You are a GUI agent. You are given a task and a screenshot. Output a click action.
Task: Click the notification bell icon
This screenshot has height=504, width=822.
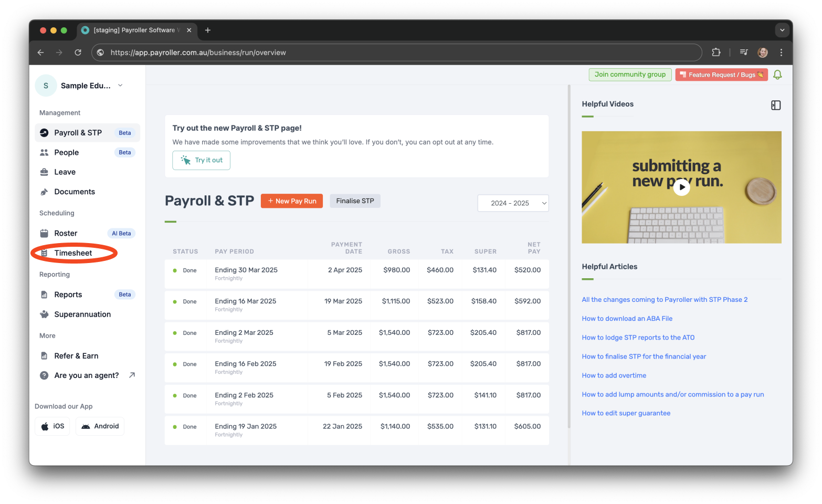pyautogui.click(x=777, y=75)
